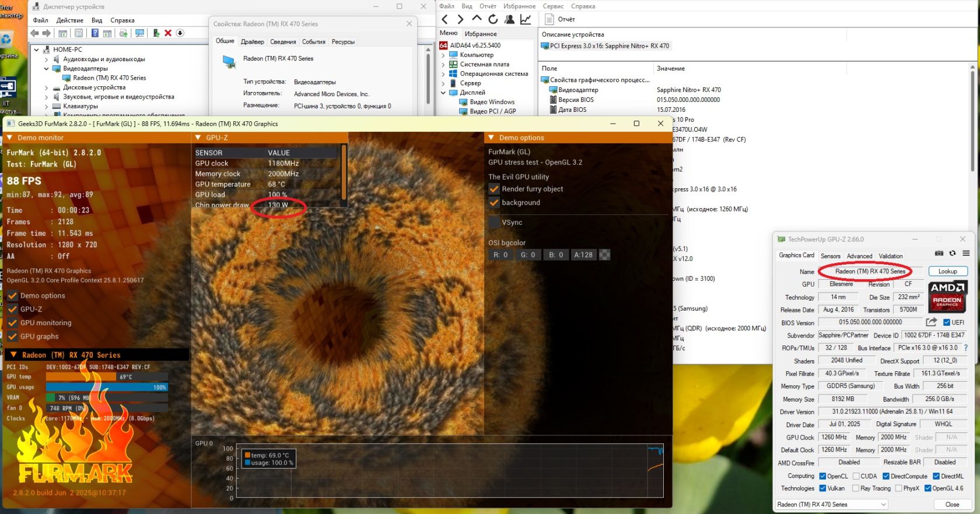
Task: Toggle the GPU graphs checkbox
Action: (x=12, y=337)
